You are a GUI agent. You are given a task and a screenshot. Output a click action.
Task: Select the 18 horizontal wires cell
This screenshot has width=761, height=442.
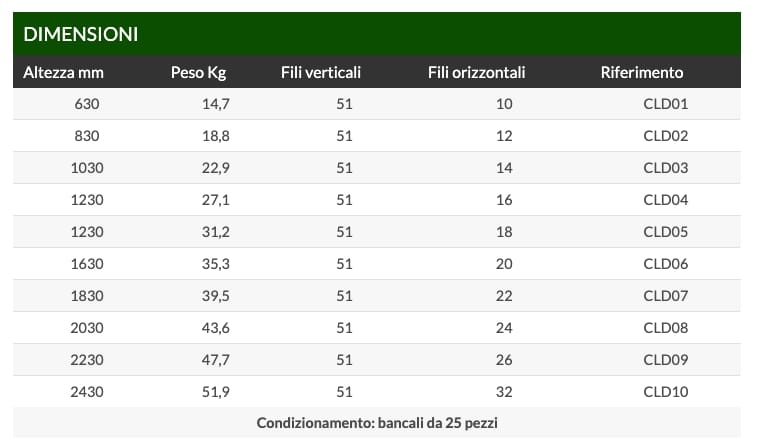tap(504, 232)
